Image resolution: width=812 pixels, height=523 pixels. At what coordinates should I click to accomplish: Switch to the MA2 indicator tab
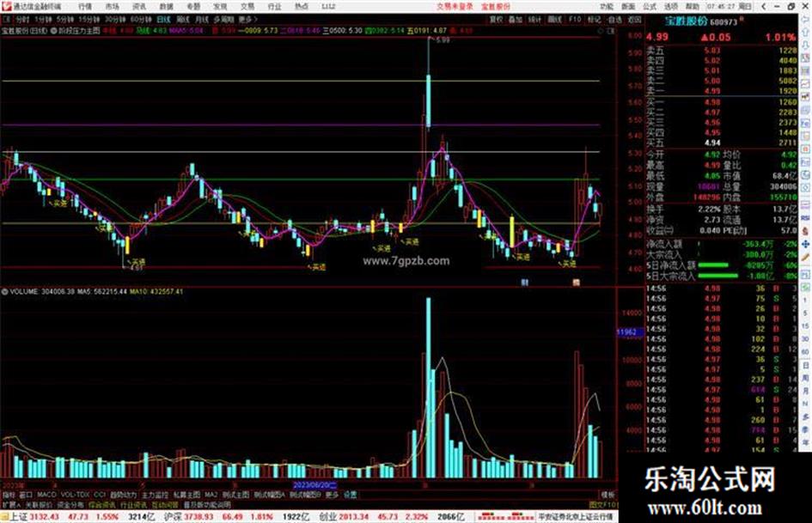(211, 495)
